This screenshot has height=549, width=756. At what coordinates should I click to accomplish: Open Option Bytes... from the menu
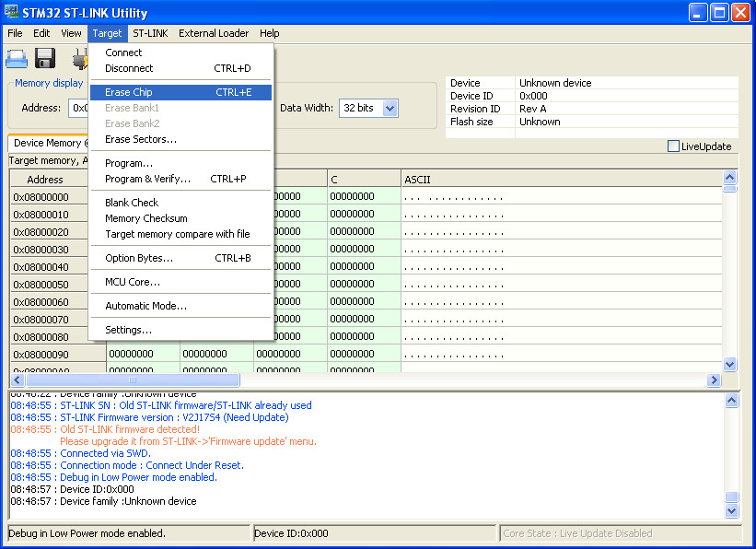coord(180,258)
